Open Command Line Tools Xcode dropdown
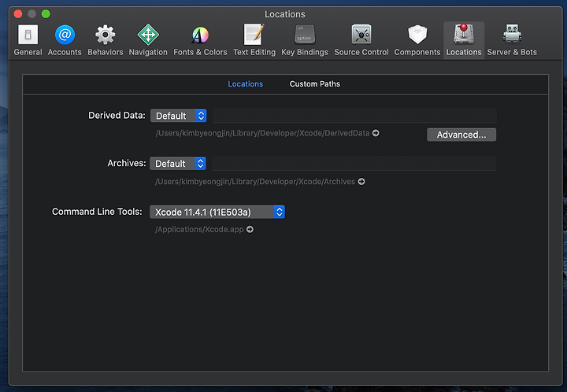Screen dimensions: 567x392 [x=217, y=212]
